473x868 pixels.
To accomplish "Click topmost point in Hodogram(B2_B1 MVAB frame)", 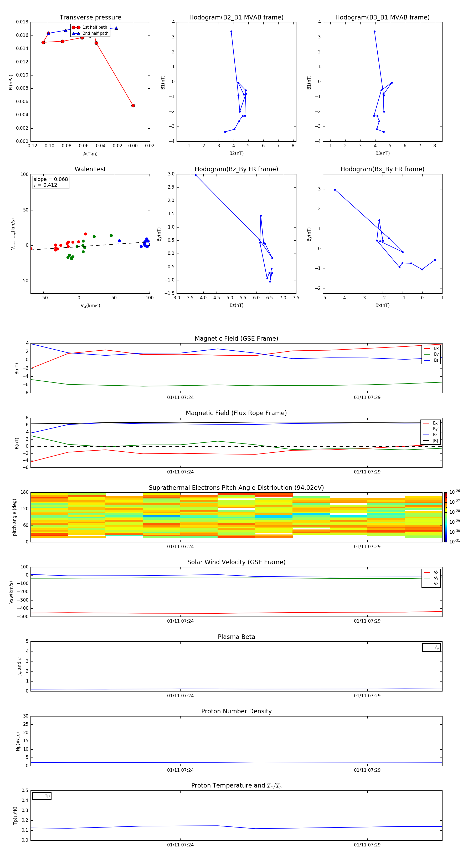I will [231, 32].
